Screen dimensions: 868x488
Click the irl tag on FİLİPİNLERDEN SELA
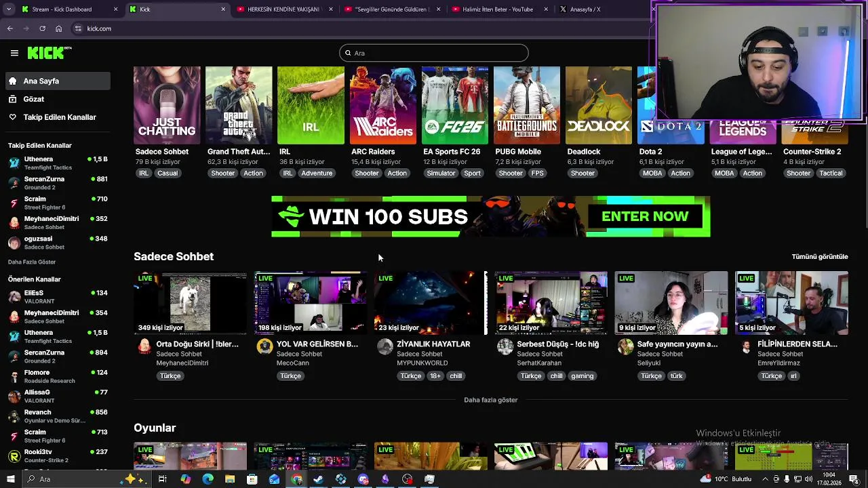[x=793, y=376]
